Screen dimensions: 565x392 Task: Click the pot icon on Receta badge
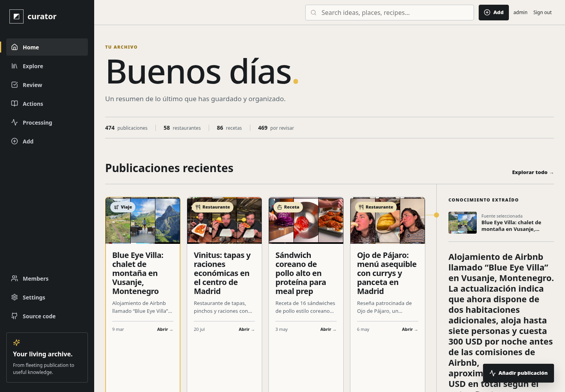coord(279,207)
